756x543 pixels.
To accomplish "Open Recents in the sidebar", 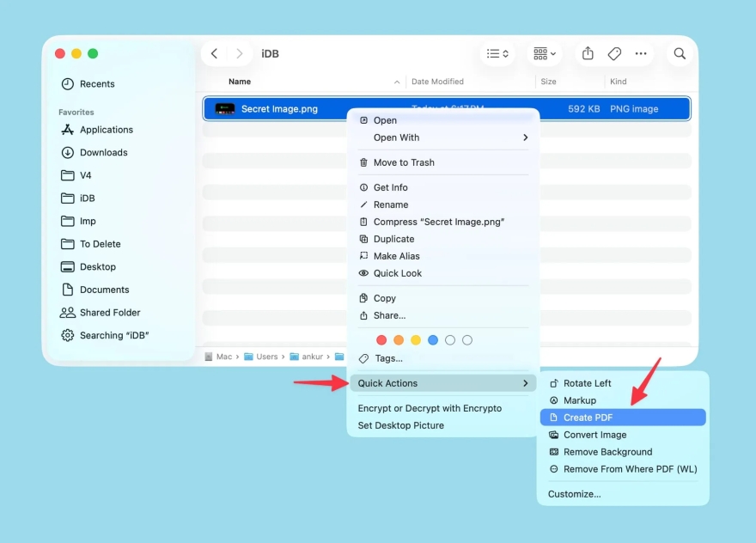I will point(95,83).
